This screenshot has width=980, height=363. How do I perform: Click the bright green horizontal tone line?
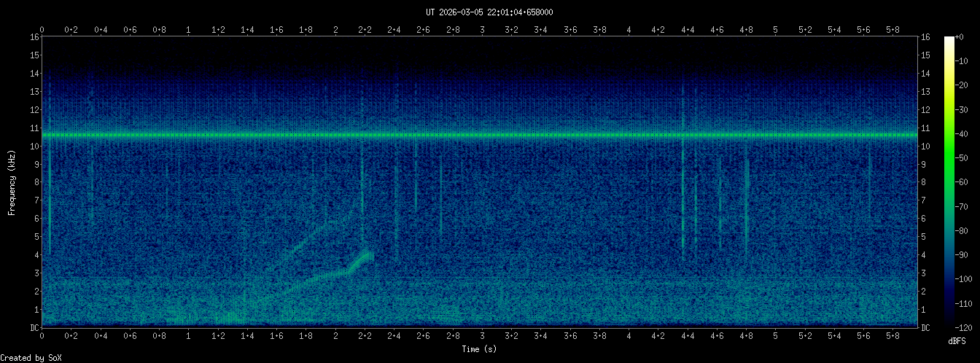(x=481, y=136)
